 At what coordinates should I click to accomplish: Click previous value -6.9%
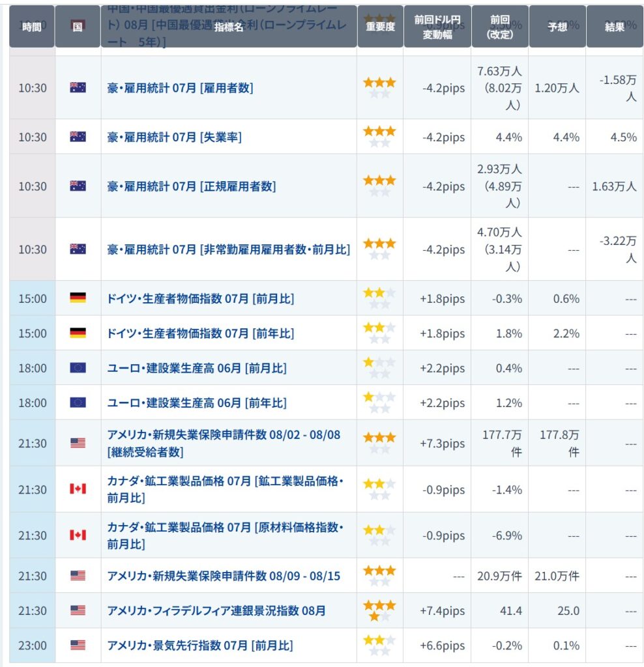tap(507, 535)
